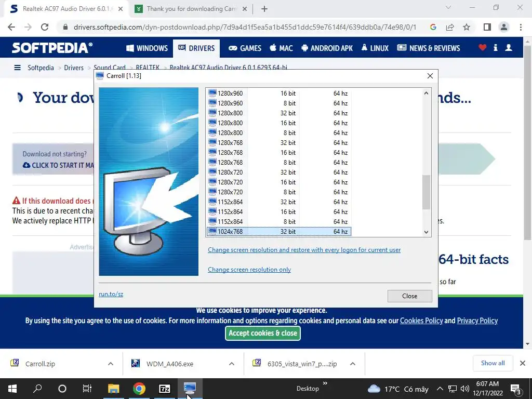Open the run.to/sz link in Carroll
This screenshot has height=399, width=532.
[x=111, y=294]
